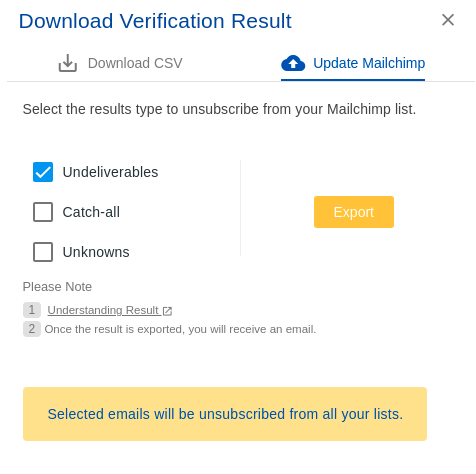Click the yellow unsubscribe warning banner

(x=225, y=414)
